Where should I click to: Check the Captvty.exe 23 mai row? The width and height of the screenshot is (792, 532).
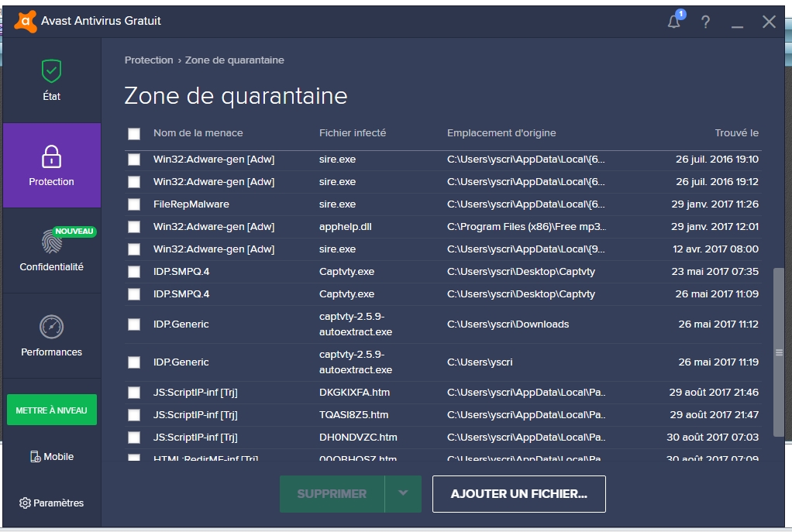(x=134, y=272)
